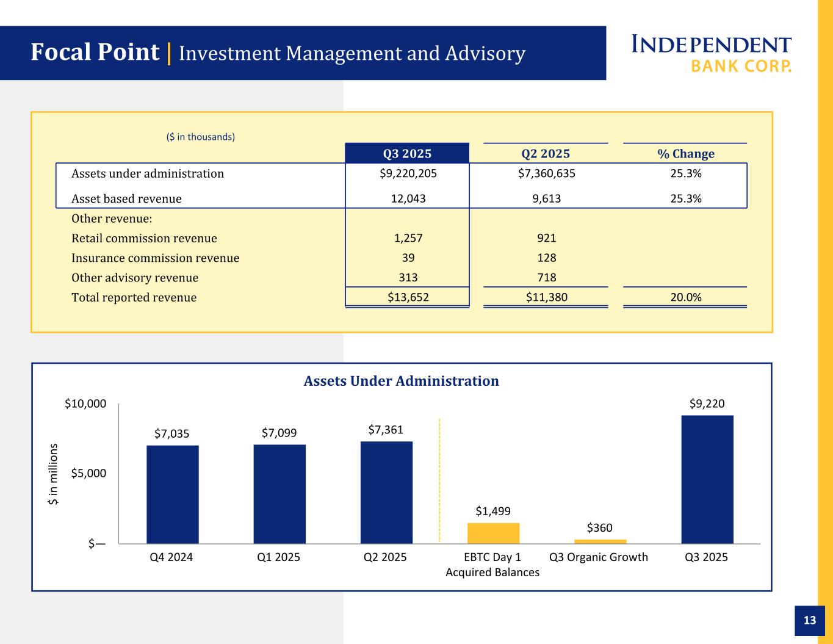This screenshot has height=644, width=833.
Task: Click the Q4 2024 bar labeled $7,035
Action: (x=172, y=494)
